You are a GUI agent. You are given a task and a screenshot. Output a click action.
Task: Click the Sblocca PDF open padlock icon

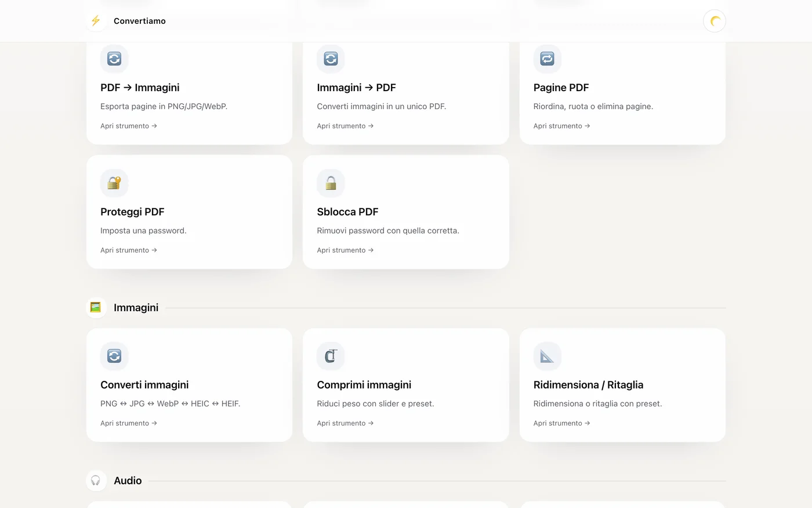(x=331, y=183)
